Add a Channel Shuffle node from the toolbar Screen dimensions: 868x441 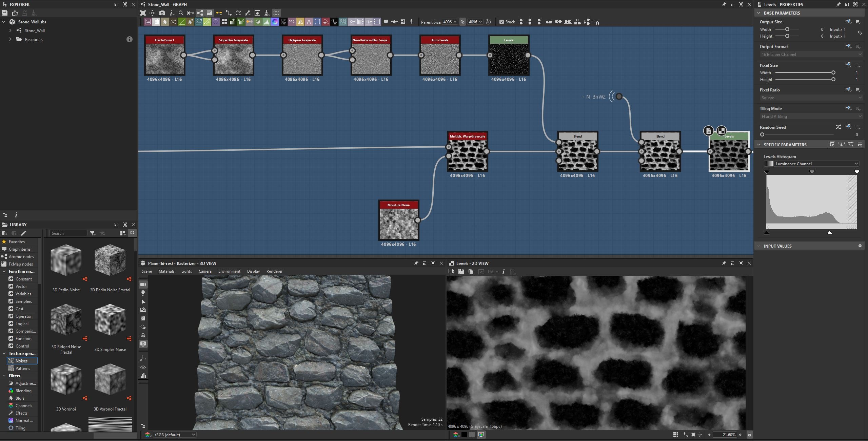coord(173,22)
